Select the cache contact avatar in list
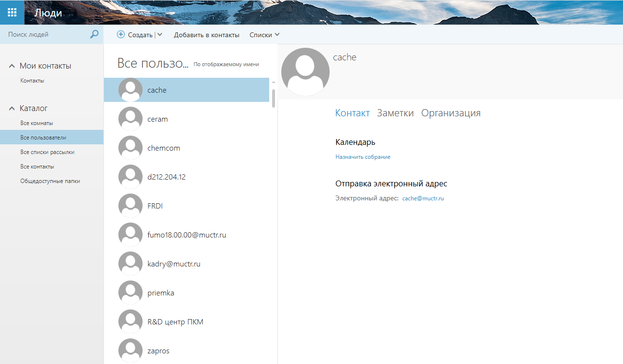Image resolution: width=623 pixels, height=364 pixels. click(130, 90)
